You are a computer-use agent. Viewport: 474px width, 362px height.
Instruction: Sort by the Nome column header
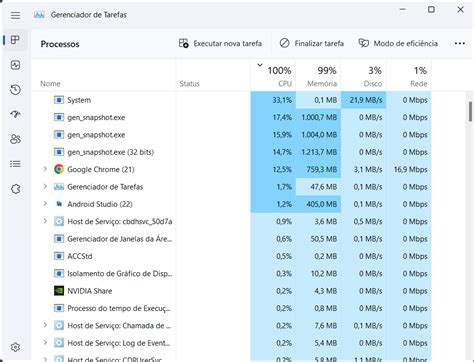pos(104,75)
